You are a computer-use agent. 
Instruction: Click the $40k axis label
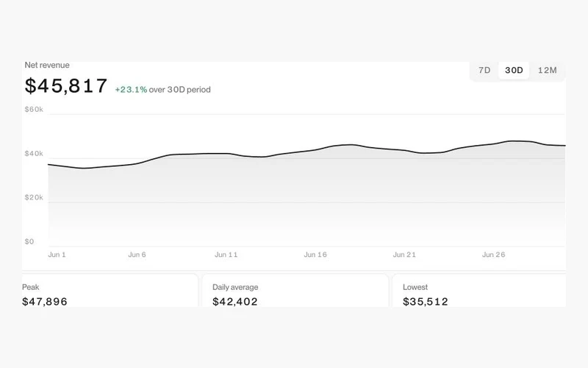click(34, 153)
